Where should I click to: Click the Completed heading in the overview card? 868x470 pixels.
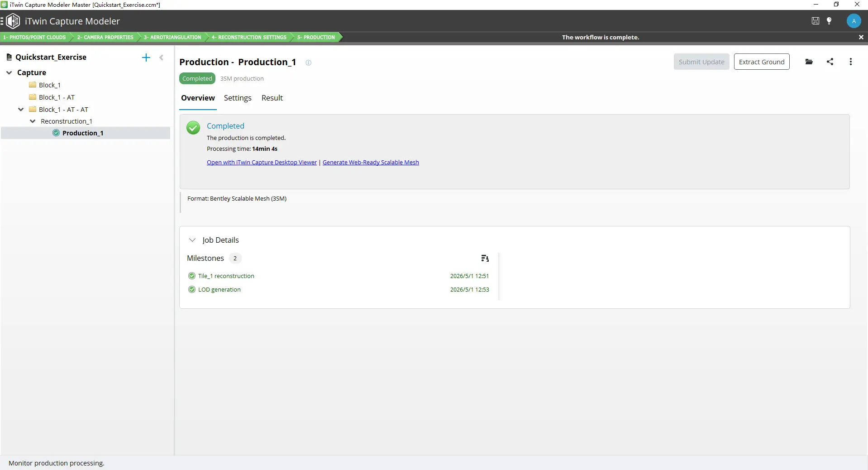pyautogui.click(x=225, y=126)
